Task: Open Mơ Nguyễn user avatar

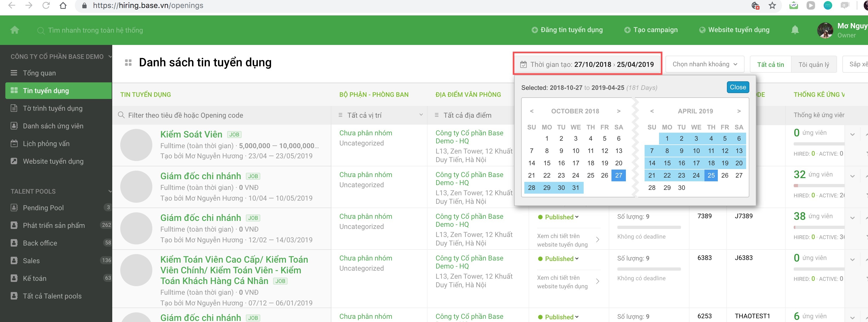Action: tap(825, 30)
